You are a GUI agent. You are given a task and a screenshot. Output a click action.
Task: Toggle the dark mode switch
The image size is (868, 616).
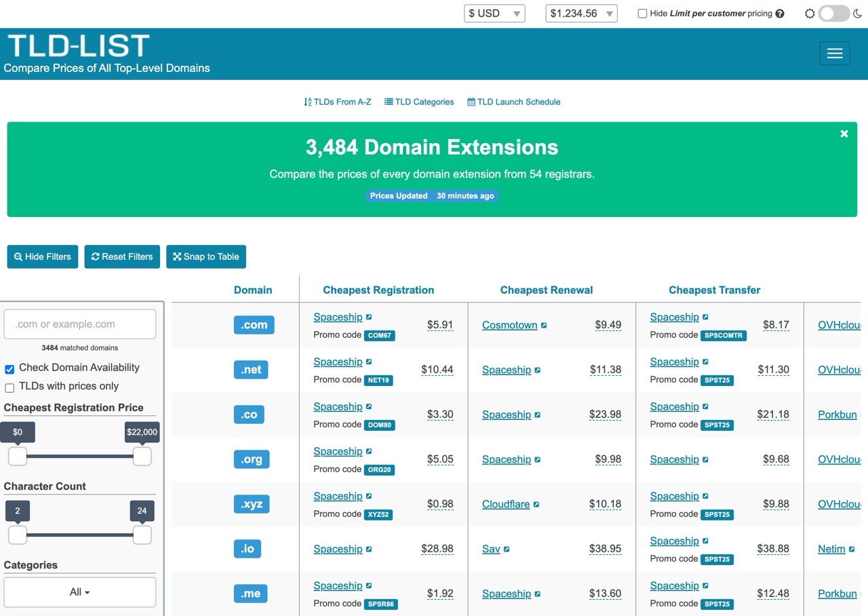click(x=833, y=14)
